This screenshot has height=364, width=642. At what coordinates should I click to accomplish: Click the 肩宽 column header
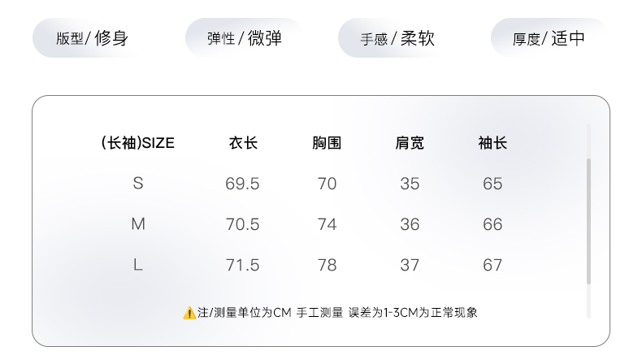tap(410, 144)
